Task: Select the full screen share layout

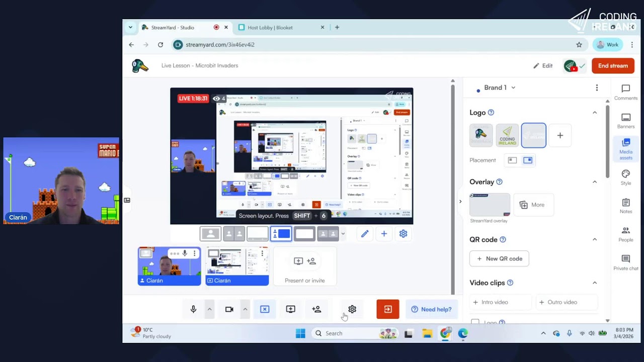Action: coord(304,234)
